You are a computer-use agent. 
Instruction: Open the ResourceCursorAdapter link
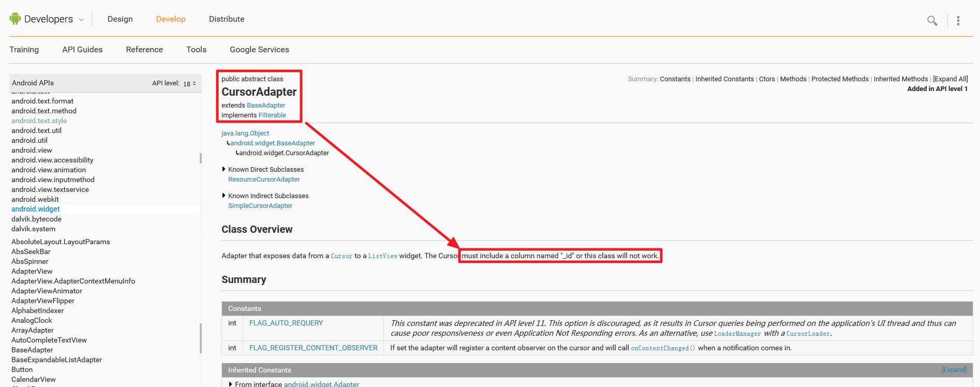click(x=264, y=179)
